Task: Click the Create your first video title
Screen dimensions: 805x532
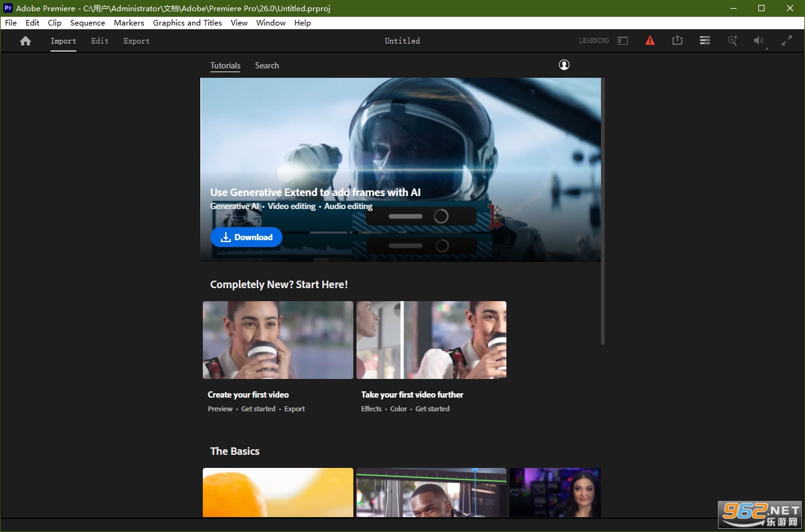Action: click(x=248, y=394)
